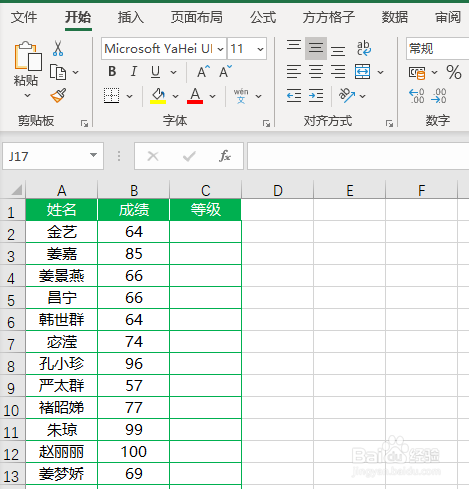Toggle Italic formatting
This screenshot has height=489, width=469.
[x=134, y=71]
